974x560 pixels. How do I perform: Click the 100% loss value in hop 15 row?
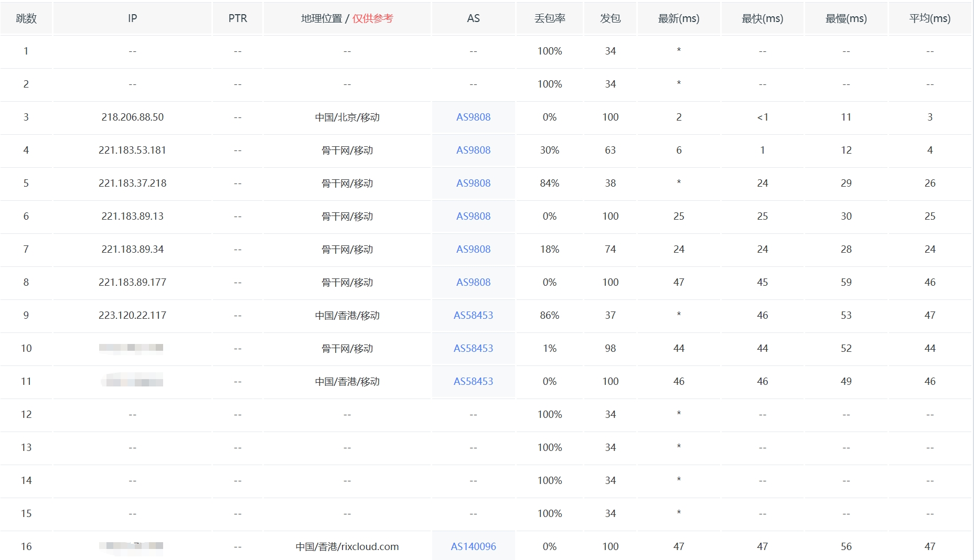[x=550, y=513]
